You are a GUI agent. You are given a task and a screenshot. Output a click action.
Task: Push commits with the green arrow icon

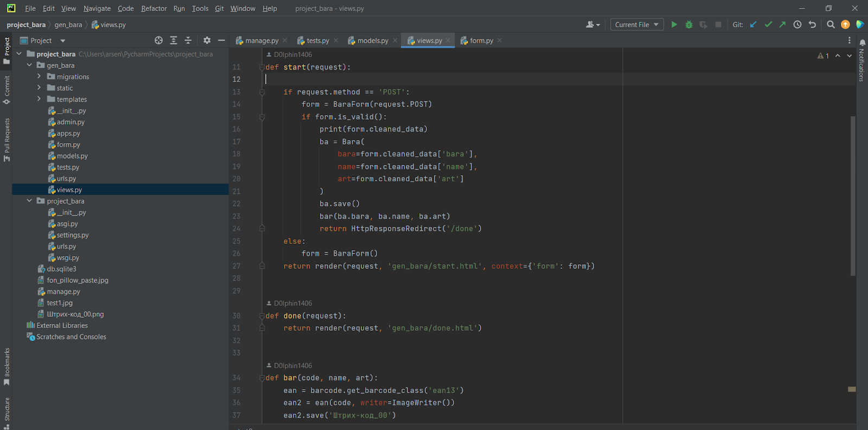(x=782, y=24)
